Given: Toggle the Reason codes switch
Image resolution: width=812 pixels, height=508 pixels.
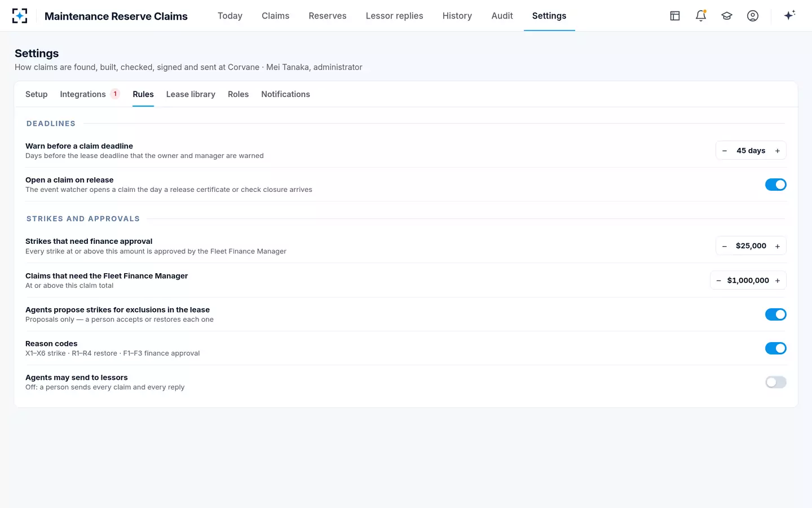Looking at the screenshot, I should pos(776,348).
